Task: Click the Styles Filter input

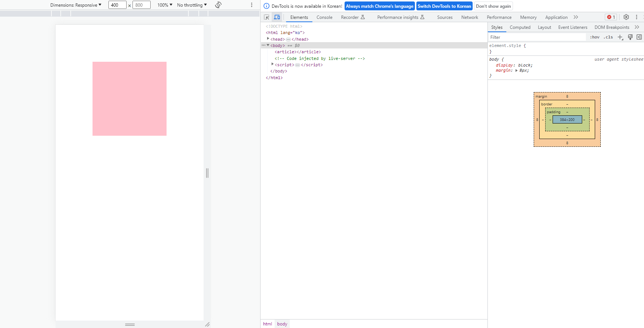Action: [537, 37]
